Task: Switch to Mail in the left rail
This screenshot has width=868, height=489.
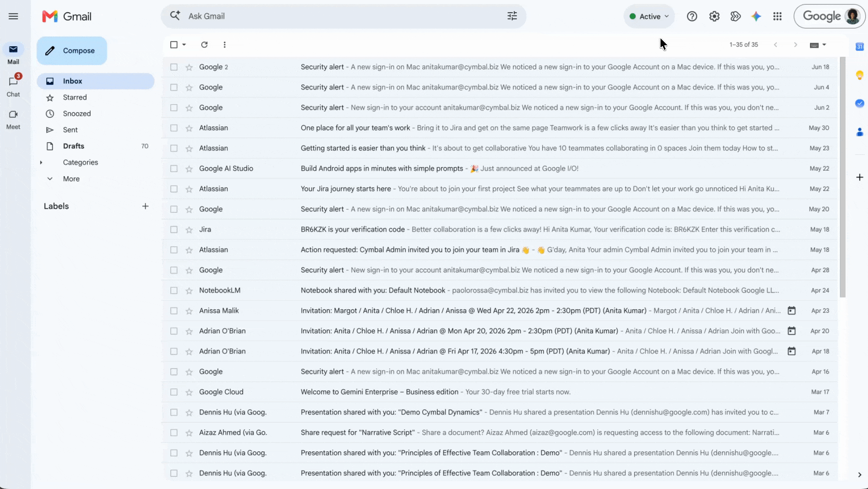Action: pos(13,53)
